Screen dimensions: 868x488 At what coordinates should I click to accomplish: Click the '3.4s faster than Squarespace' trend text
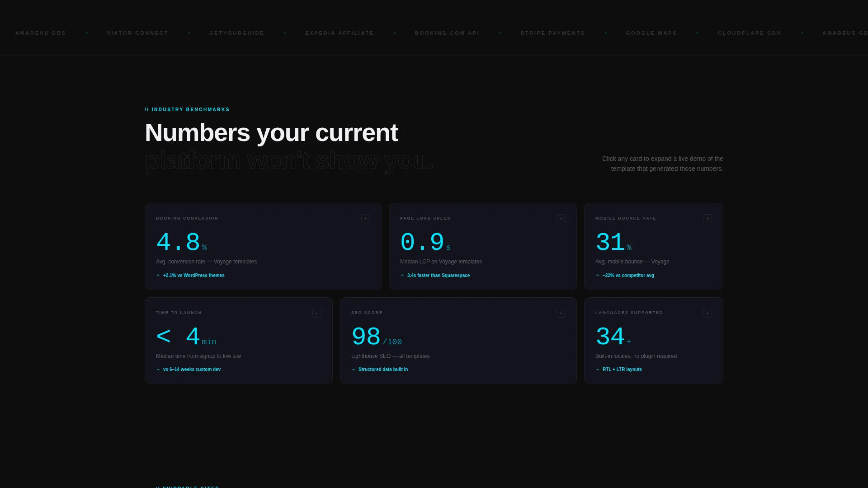(438, 275)
